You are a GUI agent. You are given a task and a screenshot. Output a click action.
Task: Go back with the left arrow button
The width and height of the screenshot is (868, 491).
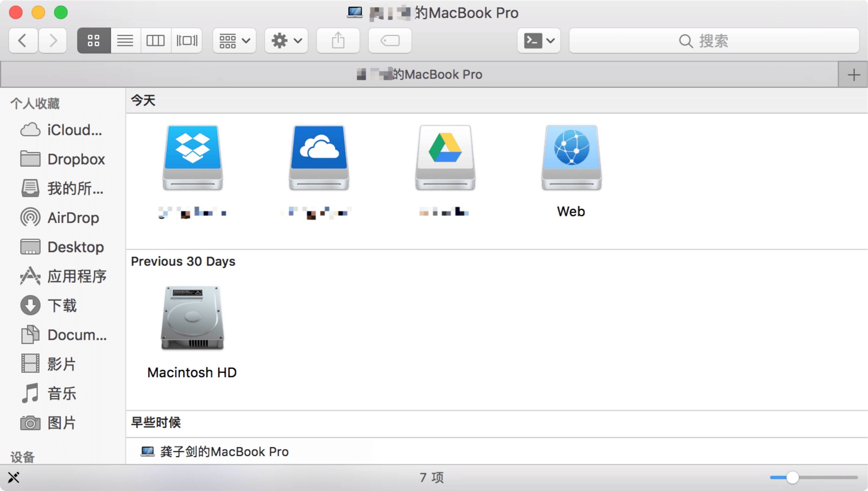23,41
